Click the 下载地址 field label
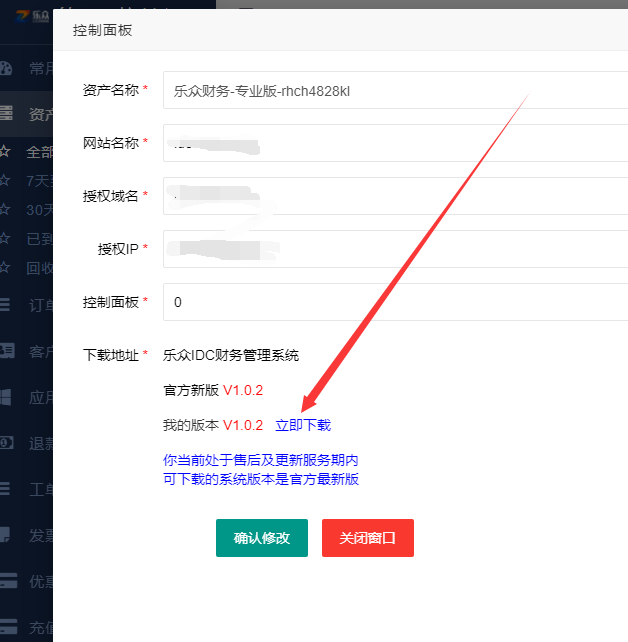The image size is (628, 642). [x=111, y=355]
